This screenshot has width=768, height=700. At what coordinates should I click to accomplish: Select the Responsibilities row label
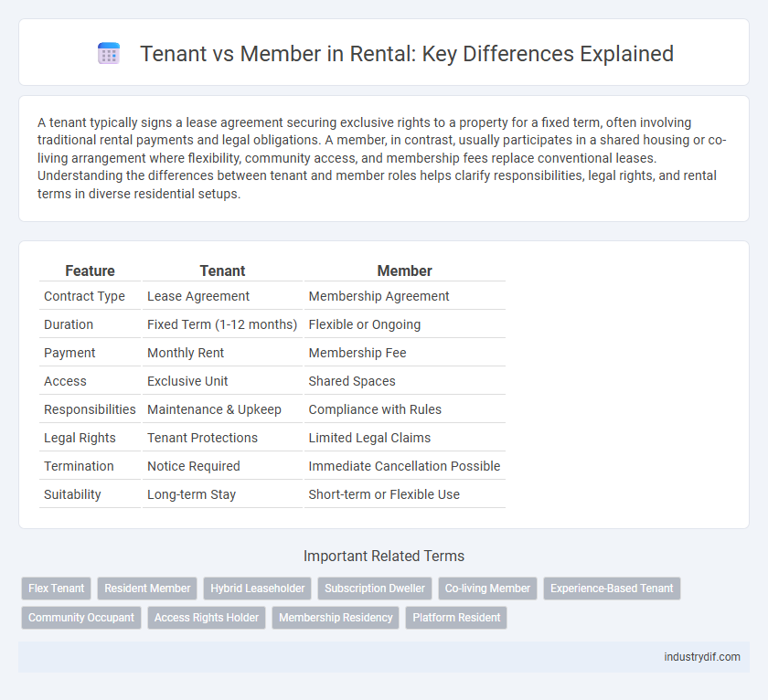tap(90, 409)
